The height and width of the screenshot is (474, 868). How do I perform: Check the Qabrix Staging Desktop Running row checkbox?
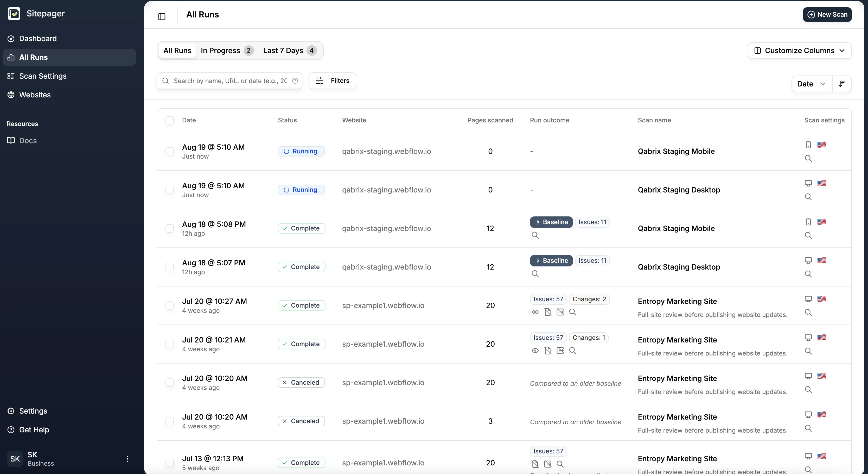point(169,190)
